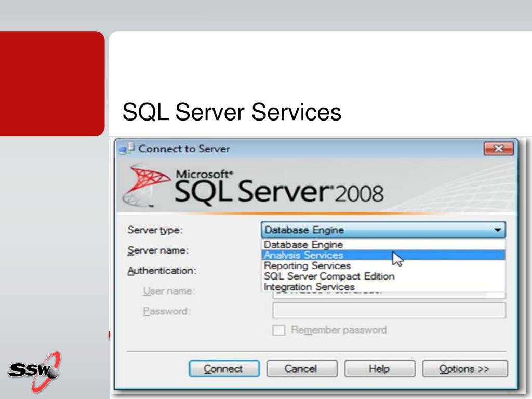Choose Integration Services from dropdown list
Screen dimensions: 532x399
pos(383,287)
